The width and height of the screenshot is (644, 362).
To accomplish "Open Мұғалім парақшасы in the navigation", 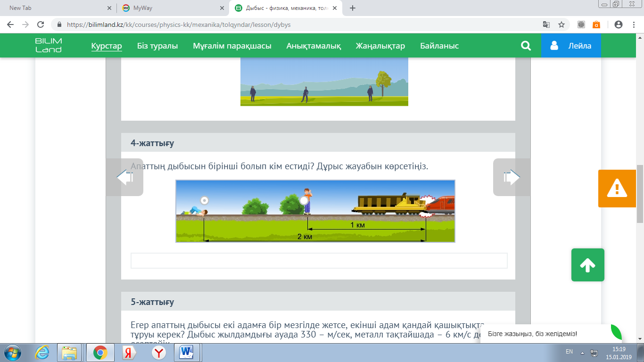I will tap(232, 46).
